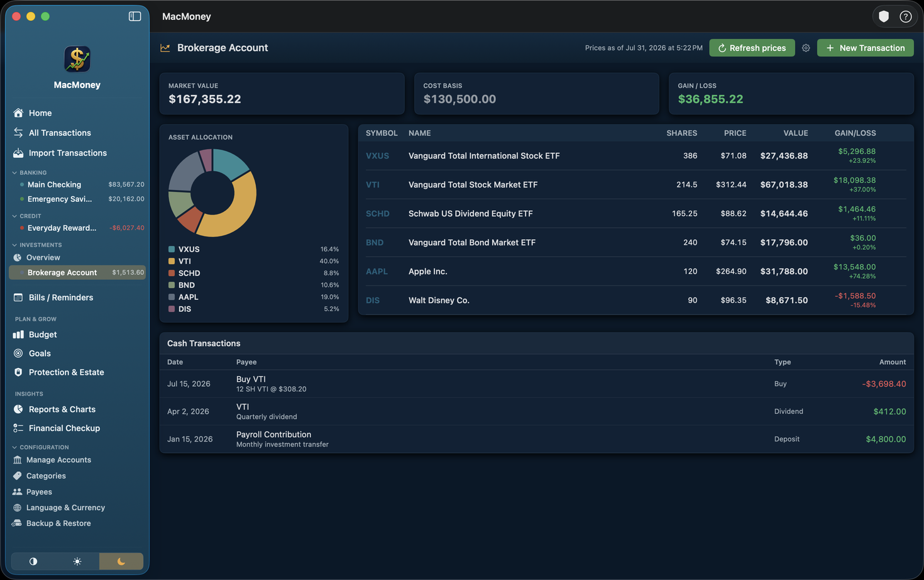Screen dimensions: 924x580
Task: Click the Apple Inc. holding name
Action: pos(429,272)
